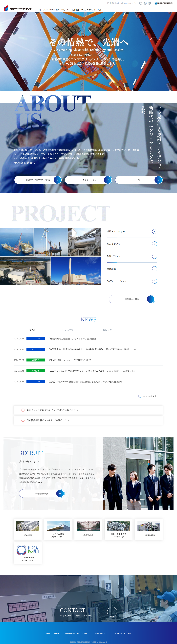Click the 日鉄エンジニアリング logo
This screenshot has height=644, width=177.
(x=18, y=8)
